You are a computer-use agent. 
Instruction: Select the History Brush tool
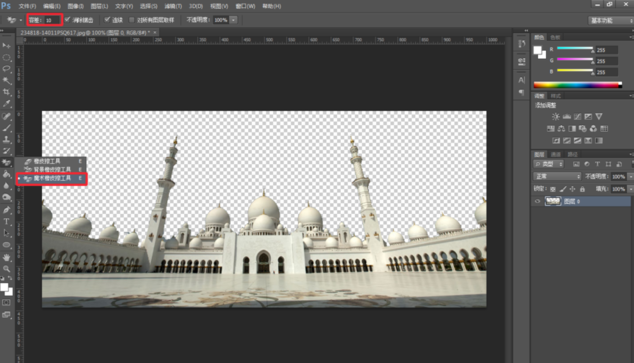6,151
